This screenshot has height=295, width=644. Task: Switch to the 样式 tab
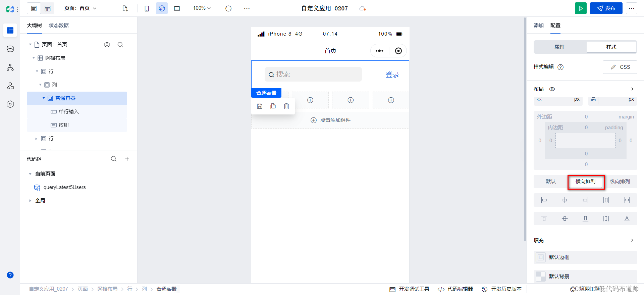611,47
